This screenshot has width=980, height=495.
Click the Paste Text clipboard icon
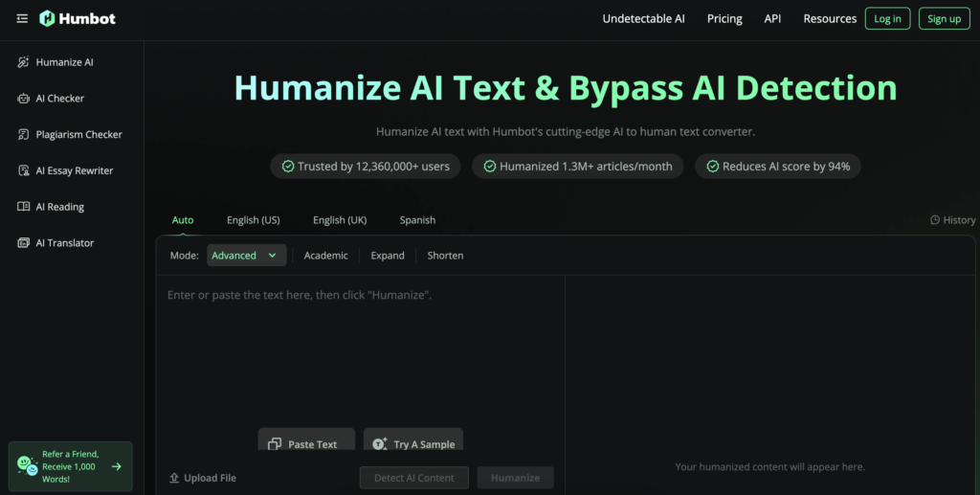[275, 443]
